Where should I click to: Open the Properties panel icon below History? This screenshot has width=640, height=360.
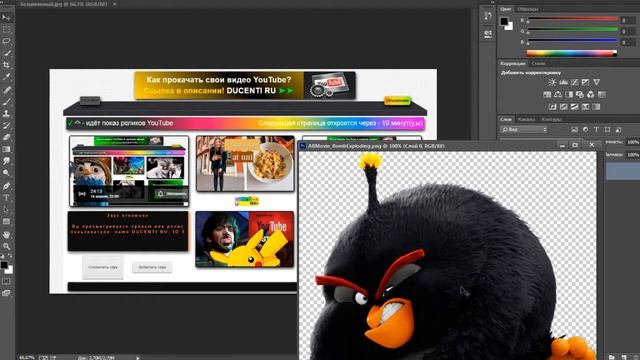488,34
